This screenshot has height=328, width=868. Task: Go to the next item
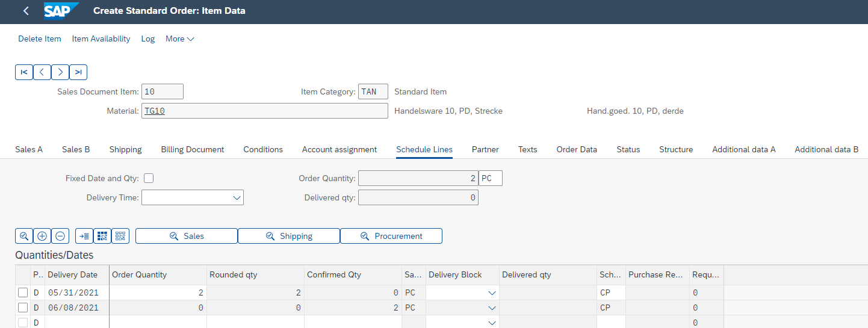pos(60,72)
